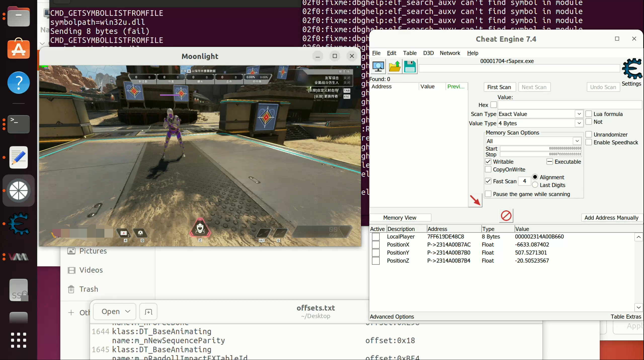Click the red arrow add-to-list icon
Viewport: 644px width, 360px height.
(475, 200)
